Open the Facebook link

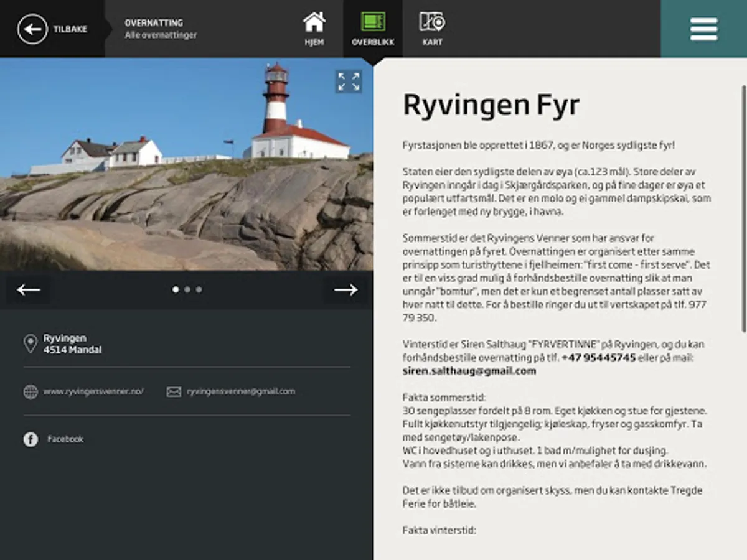pyautogui.click(x=65, y=439)
